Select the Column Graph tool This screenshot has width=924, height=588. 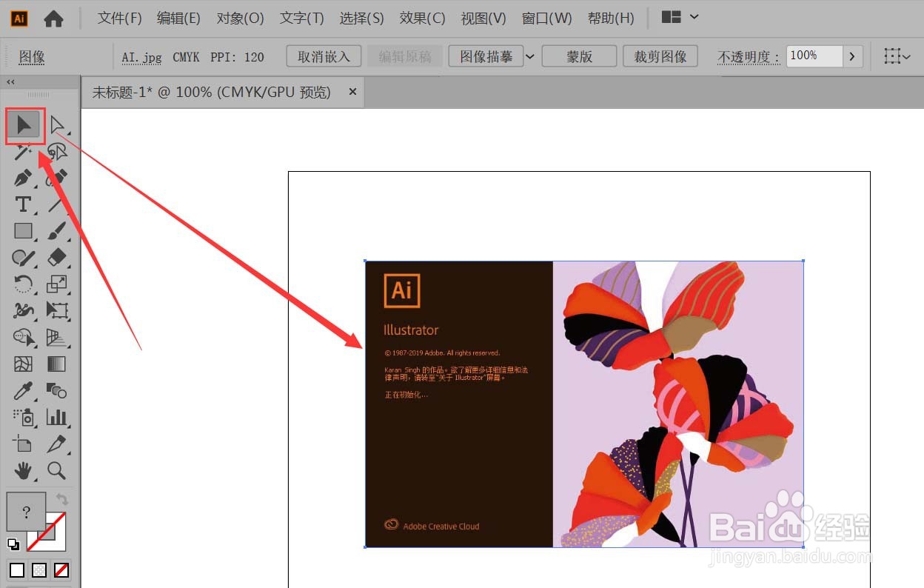click(x=58, y=417)
